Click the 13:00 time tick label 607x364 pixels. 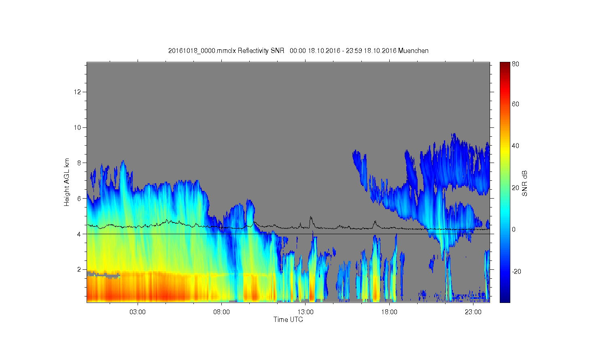tap(306, 312)
